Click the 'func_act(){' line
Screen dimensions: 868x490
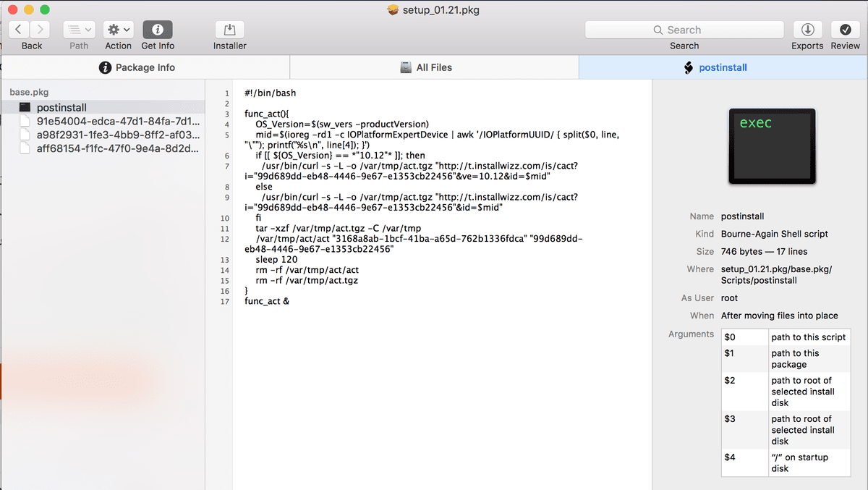click(x=268, y=114)
